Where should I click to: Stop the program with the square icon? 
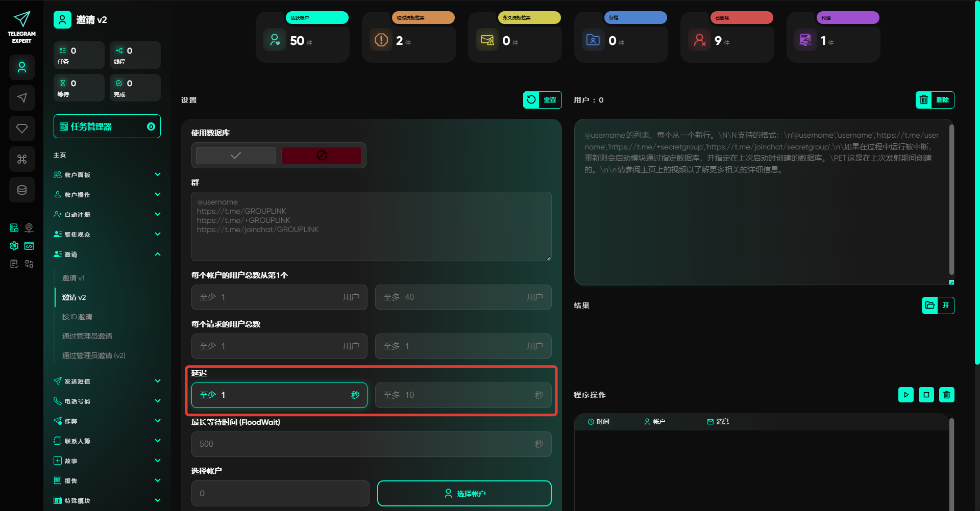point(926,395)
